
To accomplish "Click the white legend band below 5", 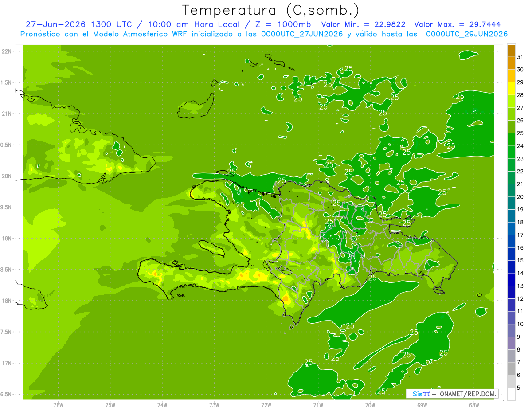I will [x=511, y=394].
